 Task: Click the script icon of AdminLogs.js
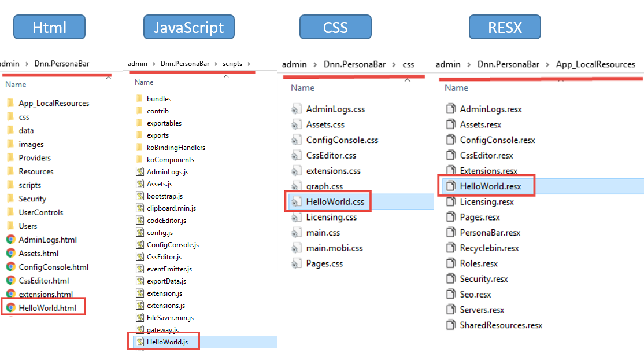click(x=140, y=171)
